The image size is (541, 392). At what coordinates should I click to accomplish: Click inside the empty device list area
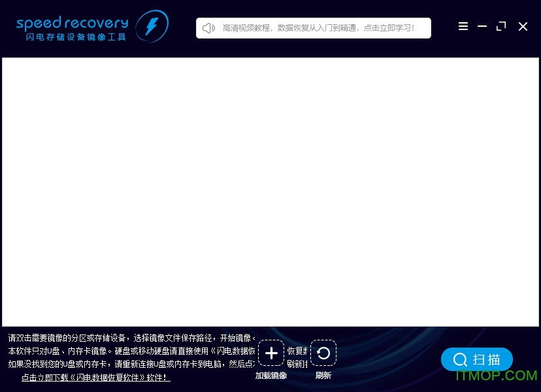[x=270, y=193]
